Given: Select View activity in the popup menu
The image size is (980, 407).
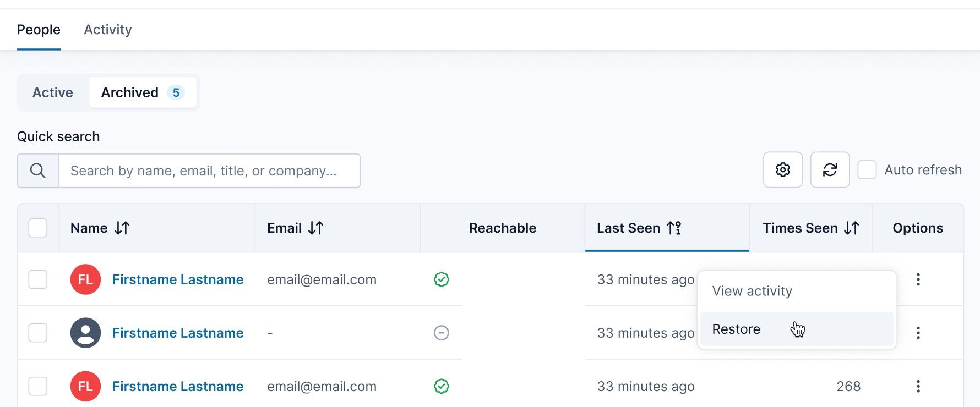Looking at the screenshot, I should (x=752, y=291).
